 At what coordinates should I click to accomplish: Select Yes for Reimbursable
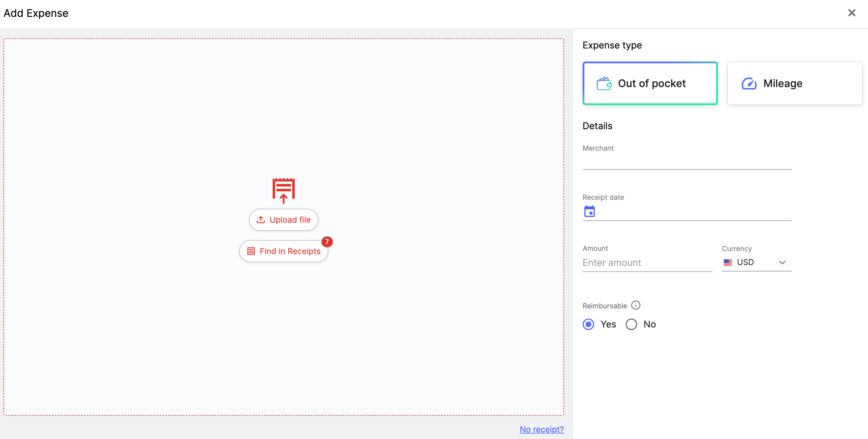[588, 324]
